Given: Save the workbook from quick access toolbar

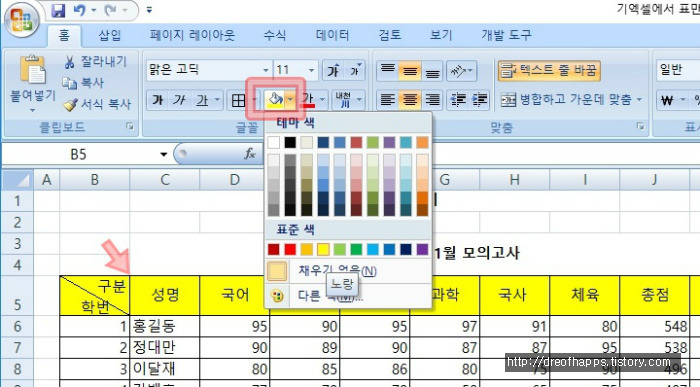Looking at the screenshot, I should pos(58,10).
